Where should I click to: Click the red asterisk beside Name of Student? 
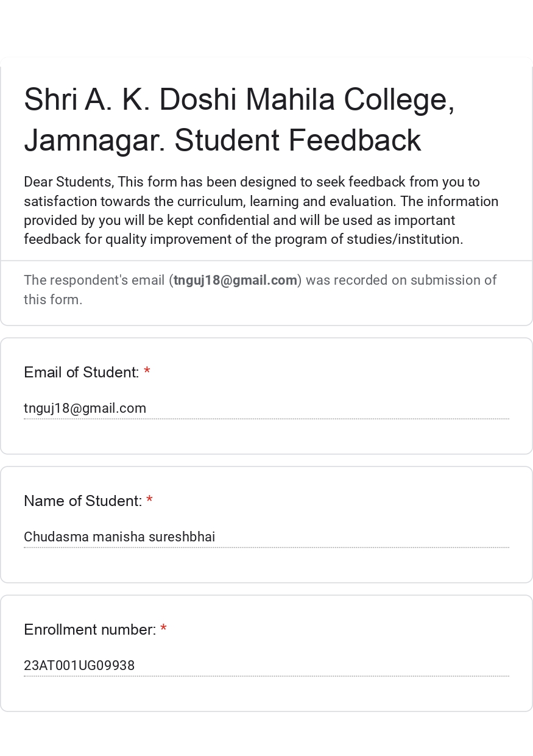149,501
